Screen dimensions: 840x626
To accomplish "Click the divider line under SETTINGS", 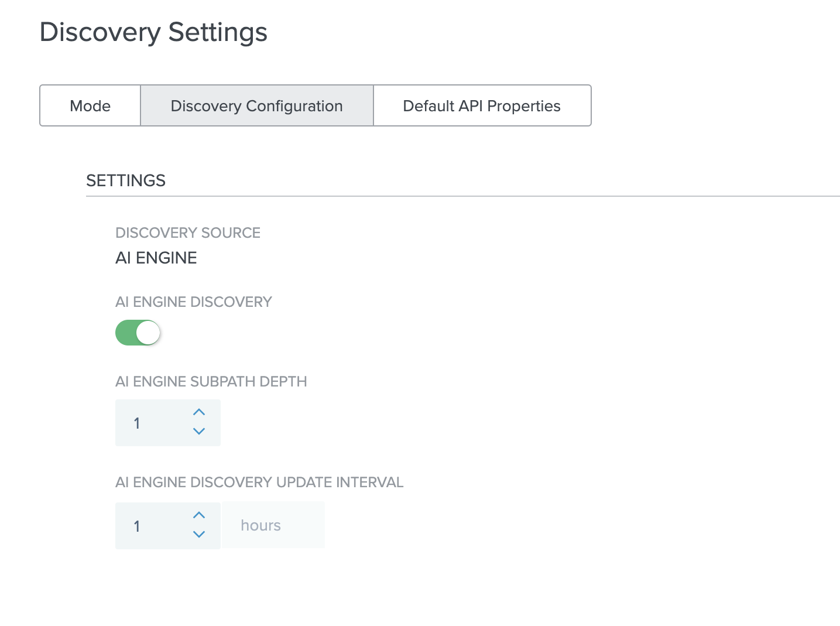I will 462,196.
